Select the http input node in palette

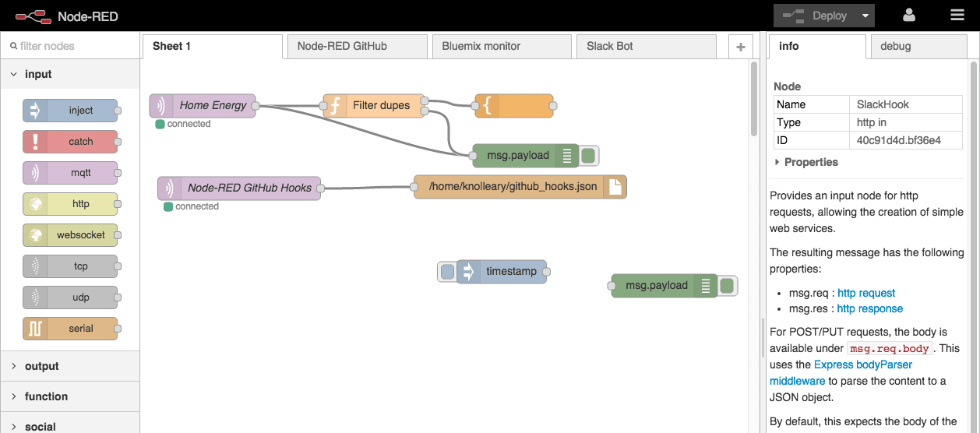click(x=70, y=204)
